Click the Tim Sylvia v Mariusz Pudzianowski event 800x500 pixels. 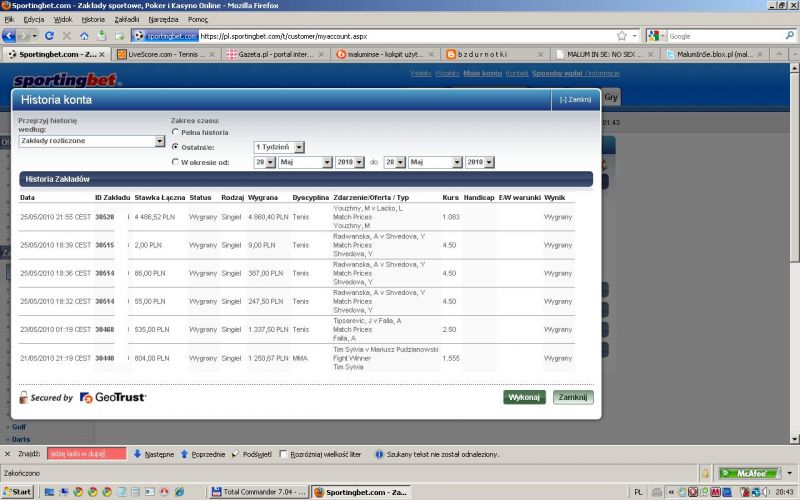click(x=385, y=349)
